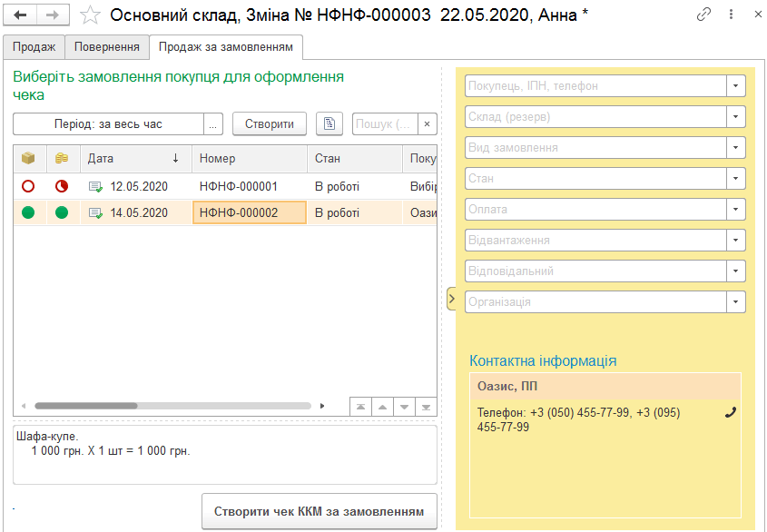Select the green shipment status in row НФНФ-000002

(28, 212)
